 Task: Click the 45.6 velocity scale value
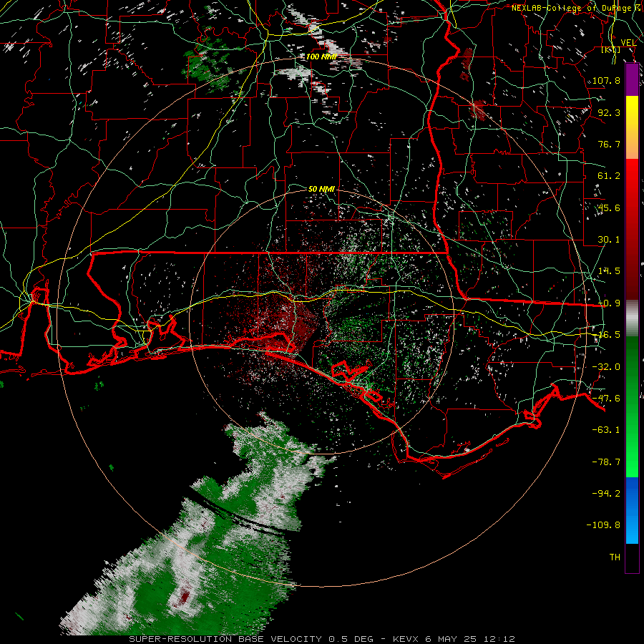pyautogui.click(x=609, y=208)
